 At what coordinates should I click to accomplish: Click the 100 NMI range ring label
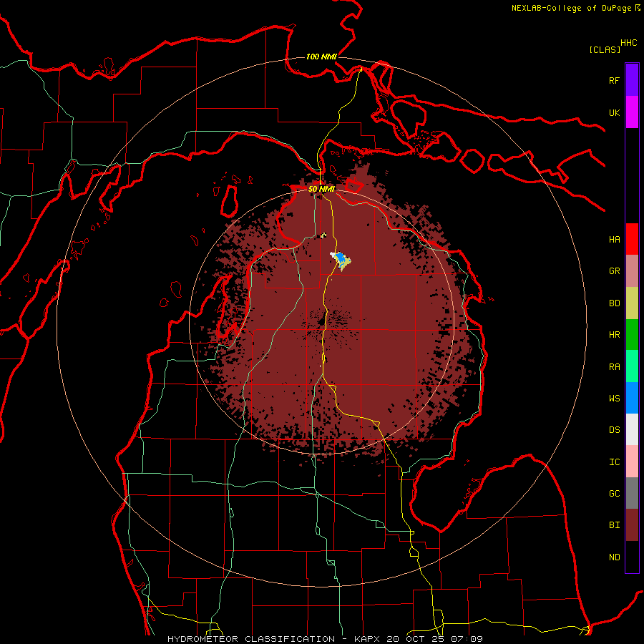coord(321,57)
